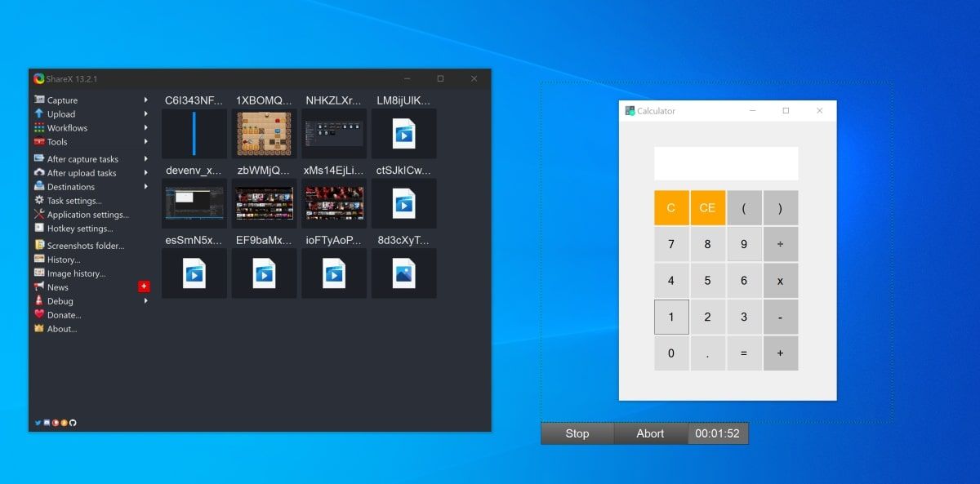
Task: Expand the After capture tasks arrow
Action: 146,159
